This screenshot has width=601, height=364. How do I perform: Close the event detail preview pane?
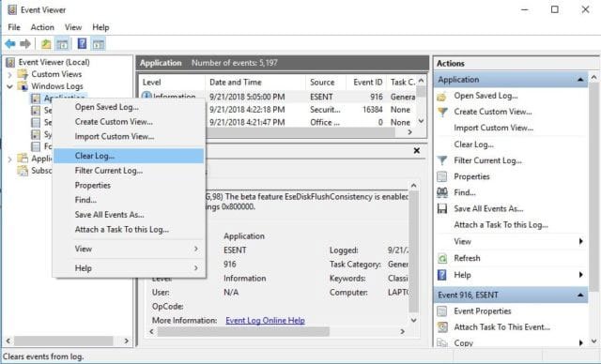pyautogui.click(x=417, y=151)
